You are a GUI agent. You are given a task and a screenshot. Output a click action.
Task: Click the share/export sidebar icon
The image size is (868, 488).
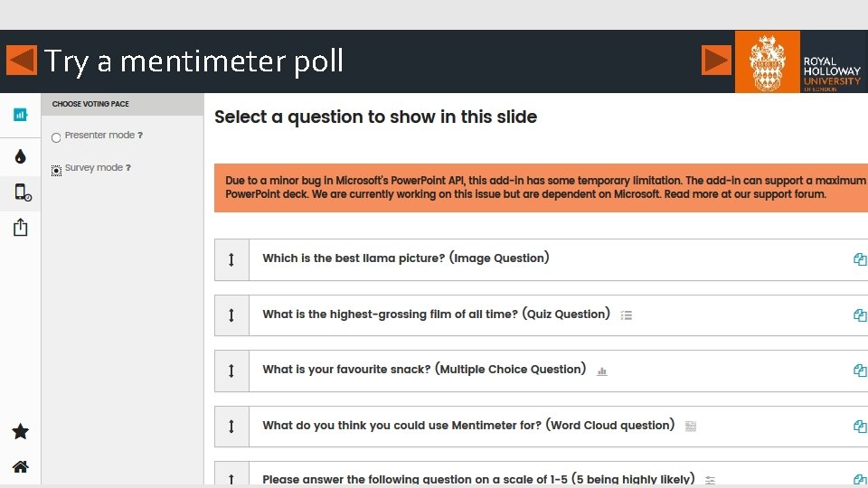20,228
